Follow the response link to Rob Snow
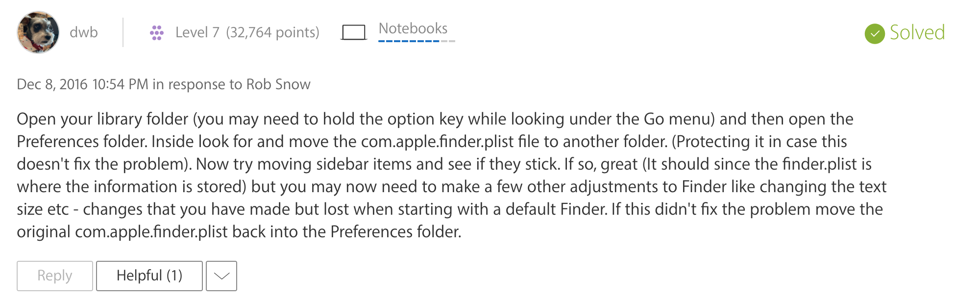980x301 pixels. pos(278,84)
